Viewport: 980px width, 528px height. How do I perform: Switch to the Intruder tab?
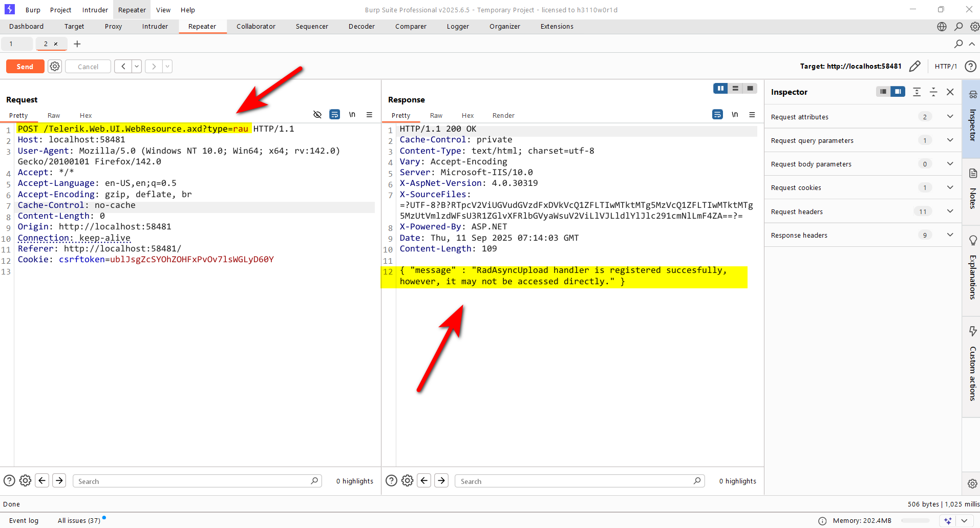[155, 27]
